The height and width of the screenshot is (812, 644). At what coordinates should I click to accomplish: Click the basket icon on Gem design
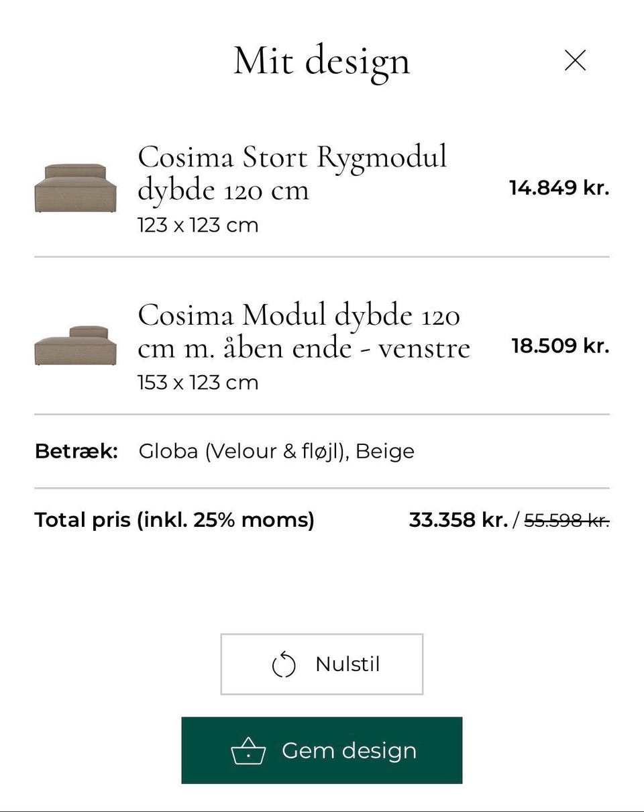[x=248, y=752]
